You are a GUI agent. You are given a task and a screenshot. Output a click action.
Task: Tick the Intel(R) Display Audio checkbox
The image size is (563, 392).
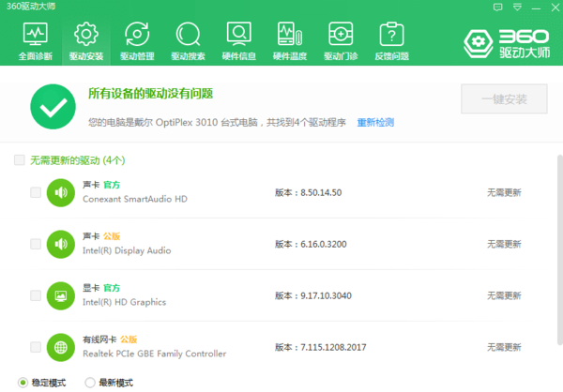click(x=36, y=244)
